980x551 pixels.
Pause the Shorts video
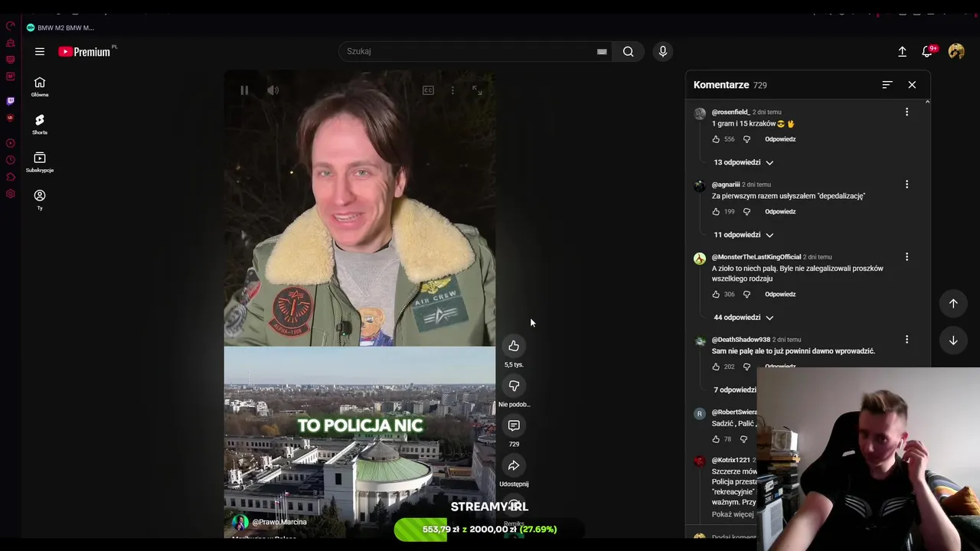pyautogui.click(x=244, y=90)
